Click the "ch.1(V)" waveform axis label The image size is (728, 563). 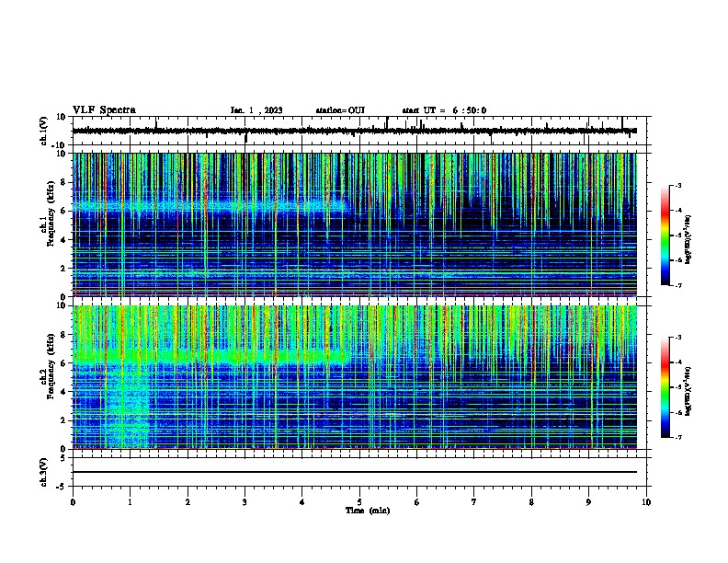(44, 131)
